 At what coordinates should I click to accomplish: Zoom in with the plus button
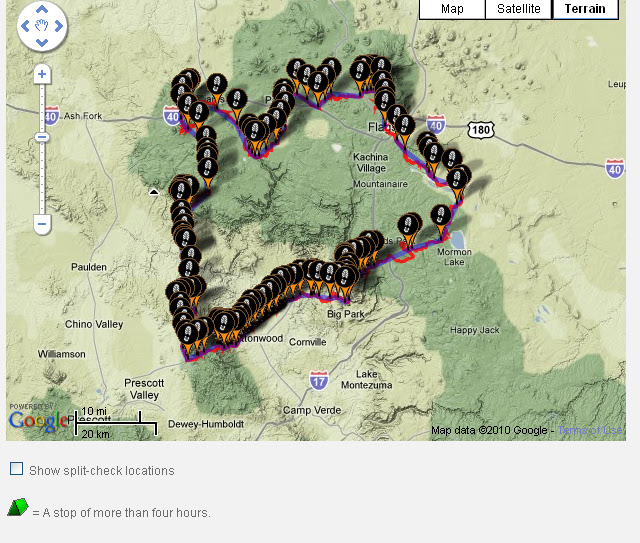pos(42,74)
